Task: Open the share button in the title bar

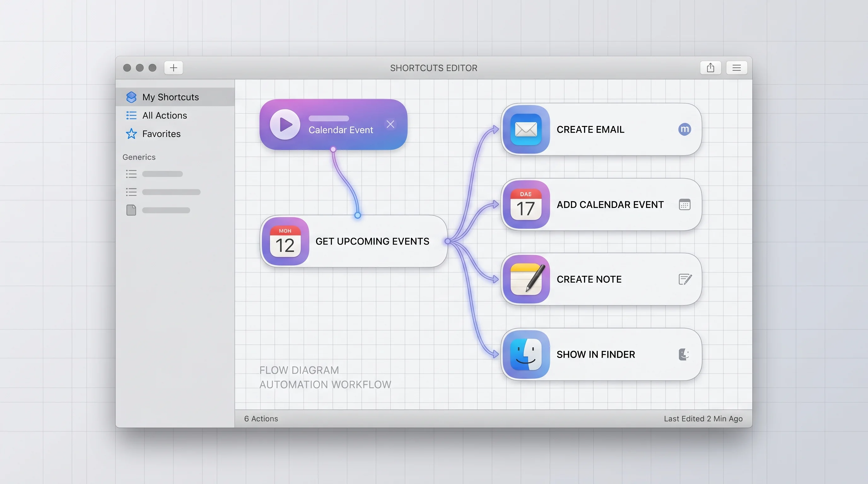Action: coord(710,68)
